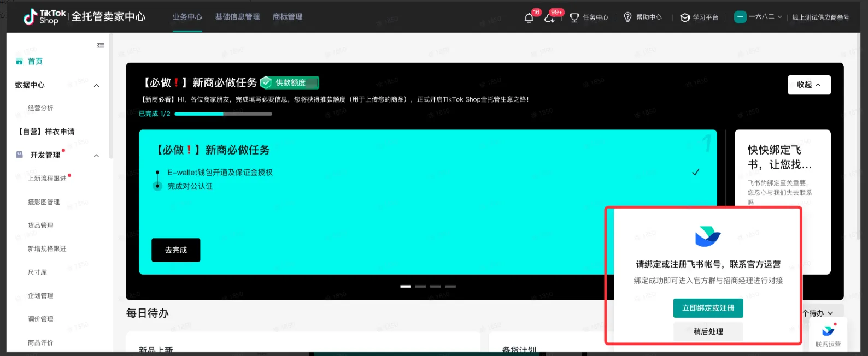This screenshot has height=356, width=868.
Task: Select the third carousel indicator dash
Action: (x=435, y=286)
